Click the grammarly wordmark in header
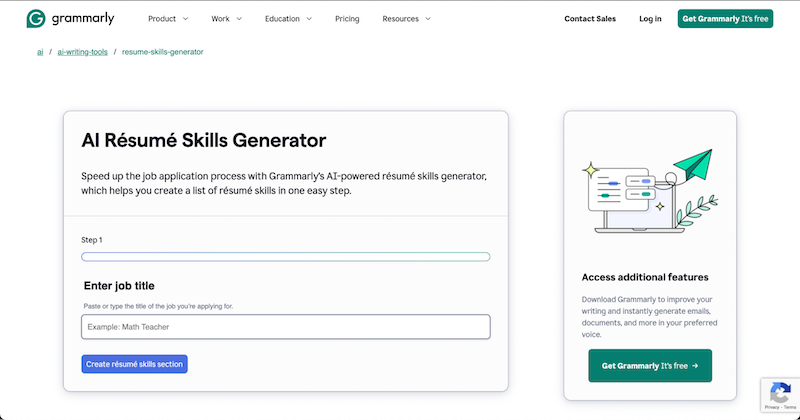800x420 pixels. pos(83,19)
